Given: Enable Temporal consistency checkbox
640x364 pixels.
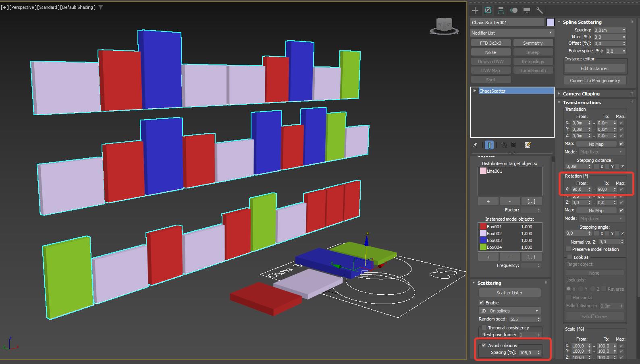Looking at the screenshot, I should pyautogui.click(x=484, y=328).
